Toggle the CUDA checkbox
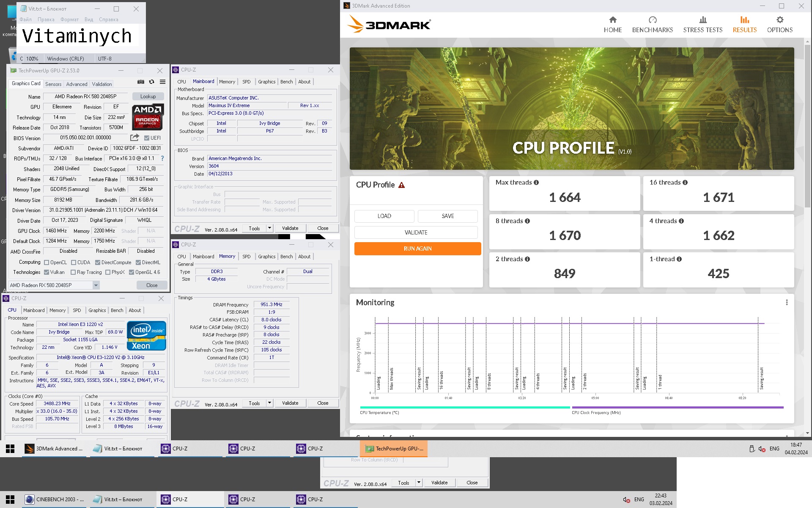Viewport: 812px width, 508px height. (74, 262)
